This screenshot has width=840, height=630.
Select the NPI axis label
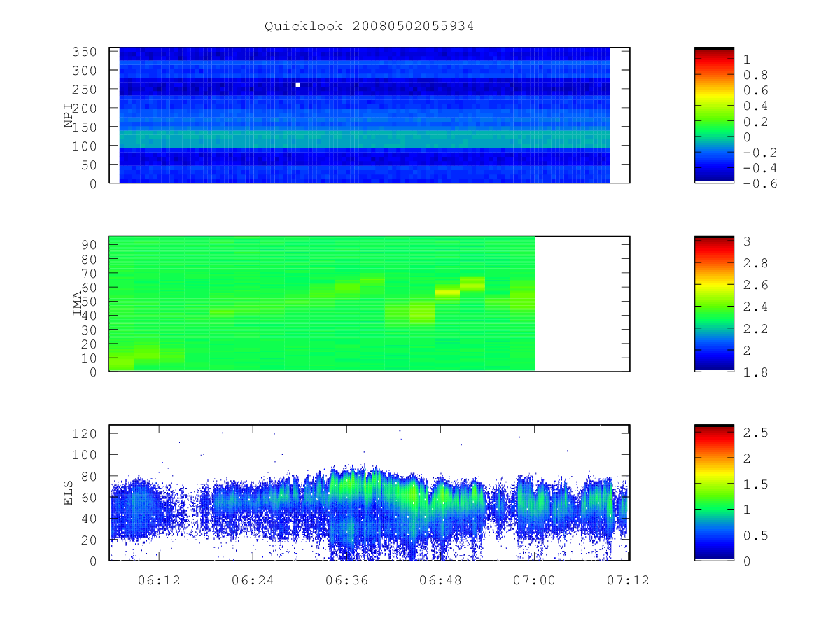point(69,115)
